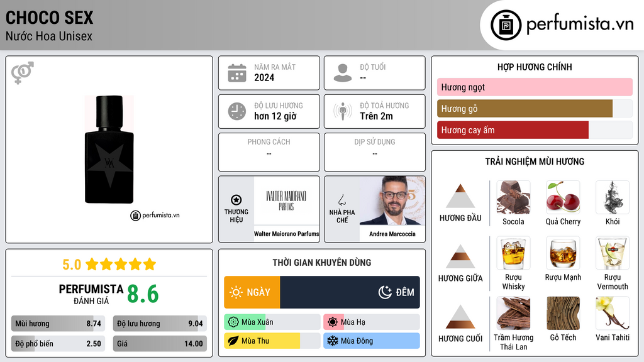Click the moon icon in the Đêm bar

[385, 292]
